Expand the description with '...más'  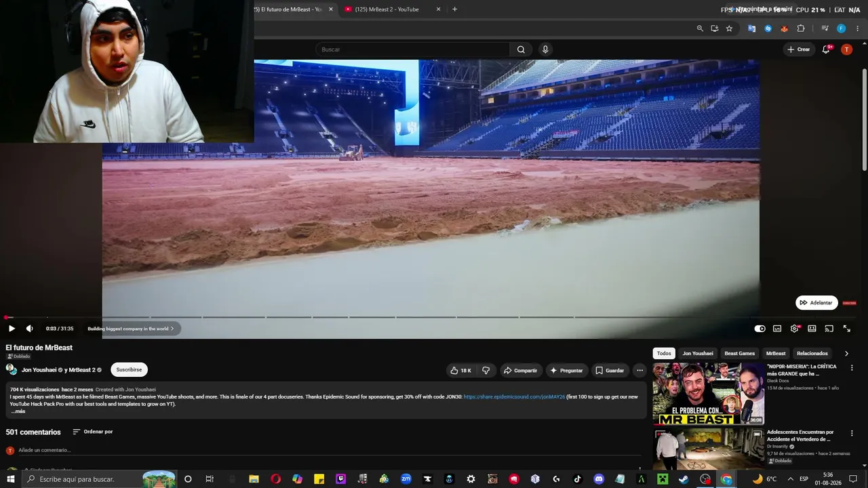[x=18, y=411]
